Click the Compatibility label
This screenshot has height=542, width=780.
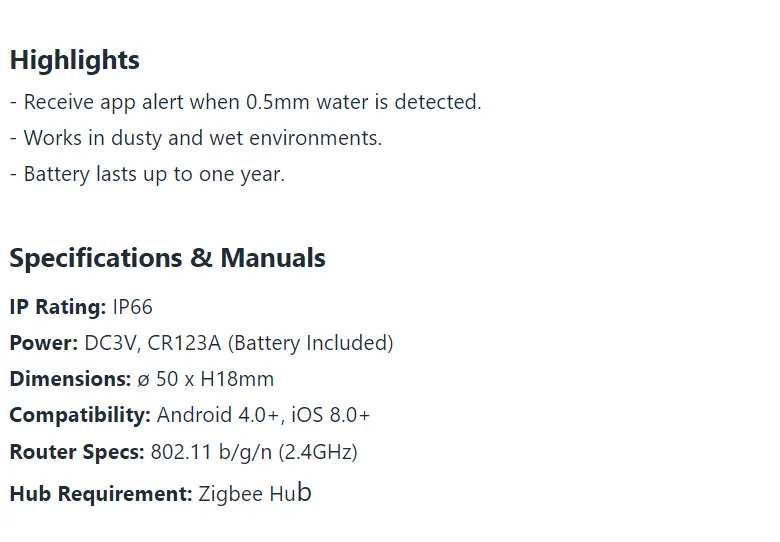(80, 415)
